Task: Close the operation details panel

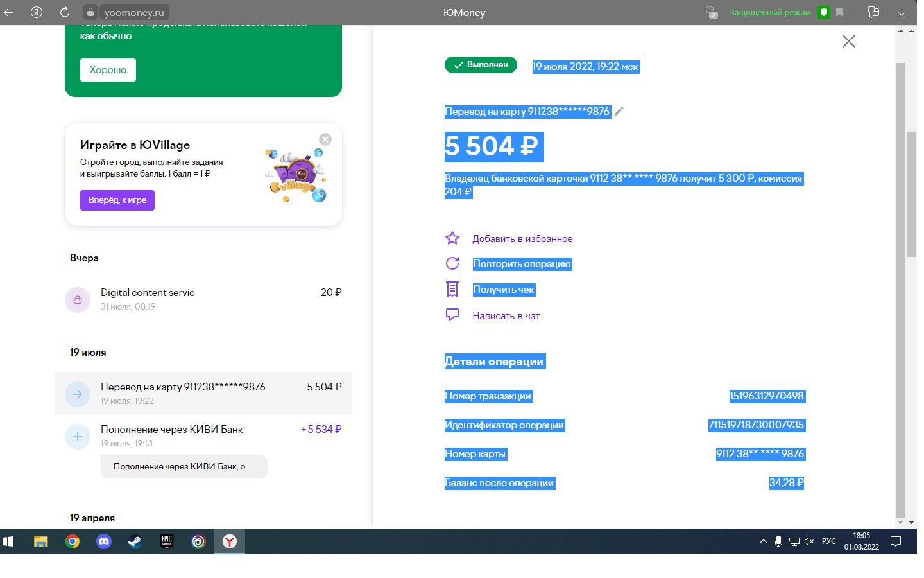Action: click(x=849, y=41)
